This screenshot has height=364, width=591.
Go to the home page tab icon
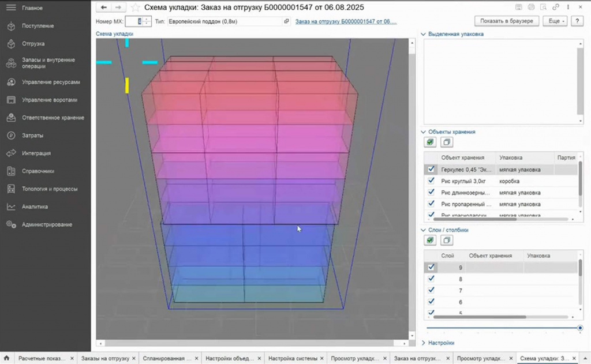[6, 358]
